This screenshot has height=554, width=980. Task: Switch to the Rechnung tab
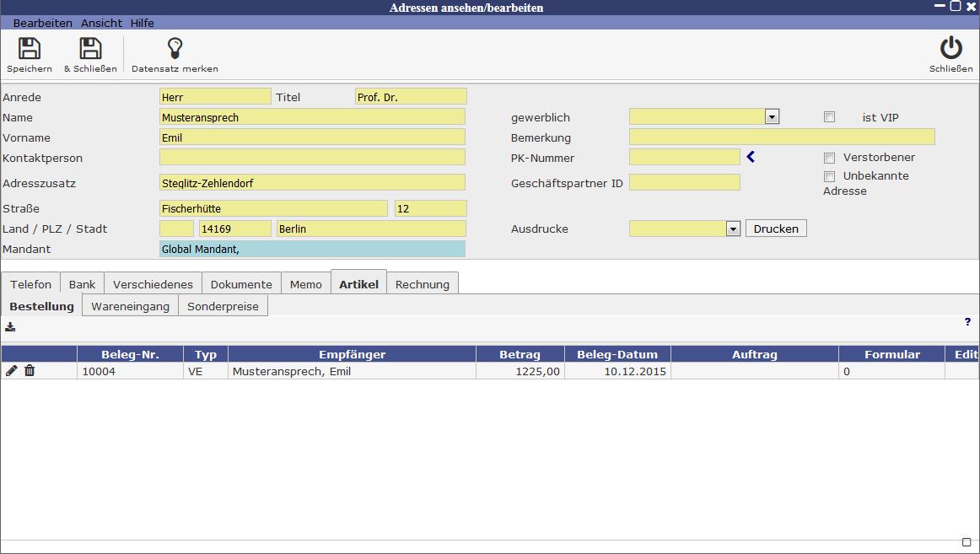point(422,284)
